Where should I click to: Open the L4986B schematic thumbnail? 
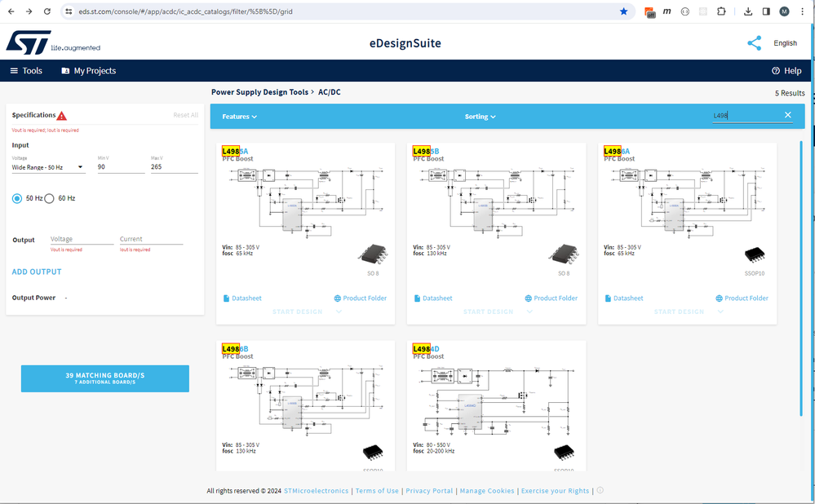tap(306, 400)
